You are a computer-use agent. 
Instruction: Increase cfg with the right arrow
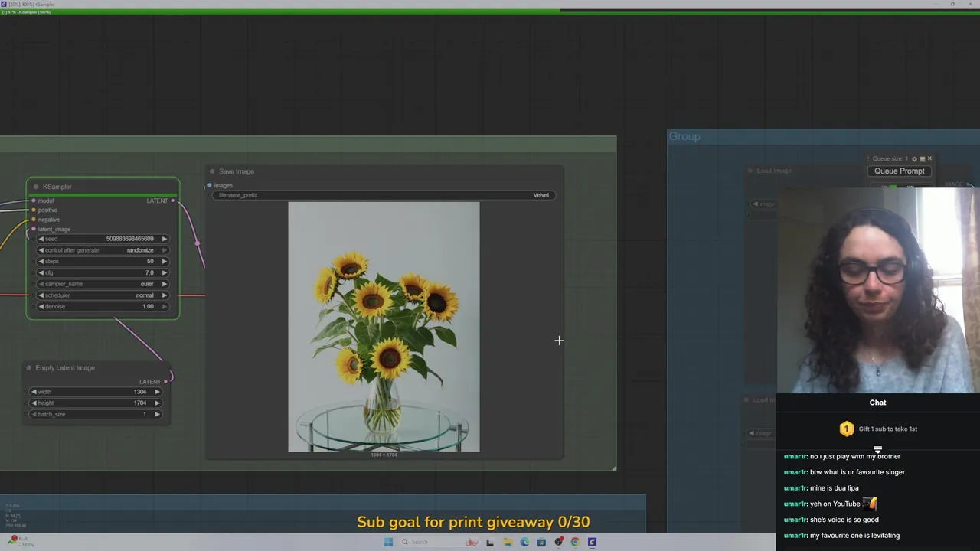point(164,272)
